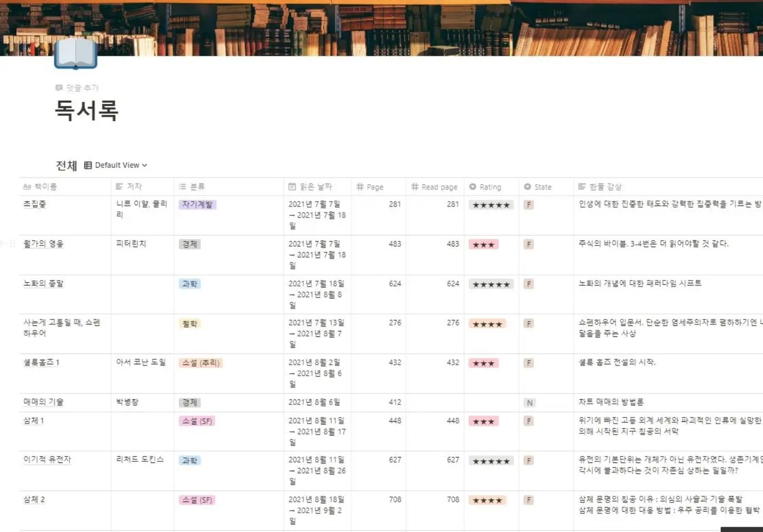Click the comment 차트 매매의 방법론
The image size is (763, 532).
pyautogui.click(x=611, y=402)
